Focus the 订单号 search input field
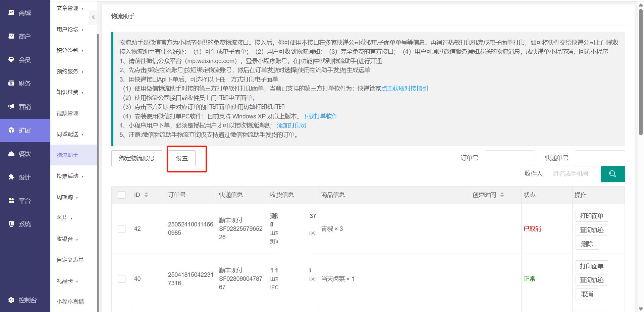The width and height of the screenshot is (644, 312). point(509,158)
